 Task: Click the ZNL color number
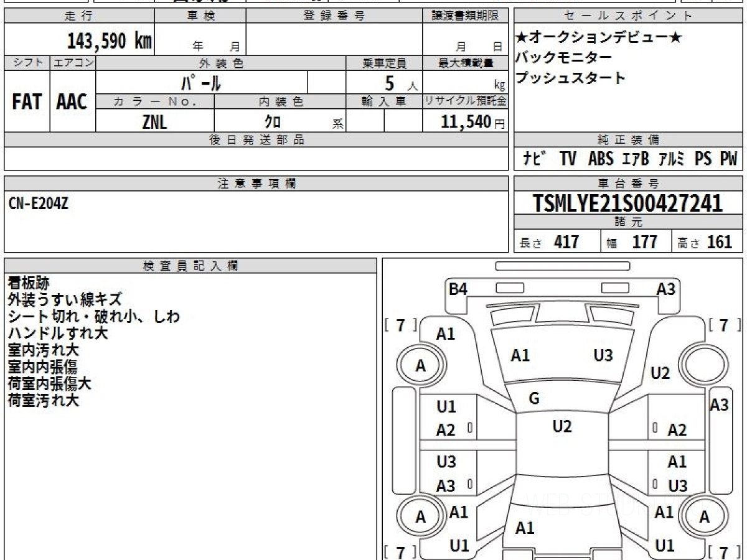point(154,122)
